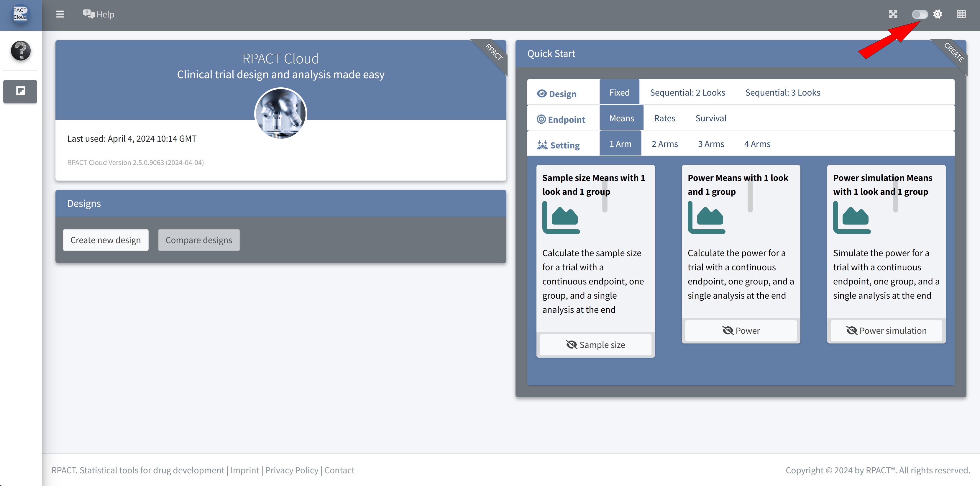
Task: Open the sidebar design page icon
Action: click(21, 91)
